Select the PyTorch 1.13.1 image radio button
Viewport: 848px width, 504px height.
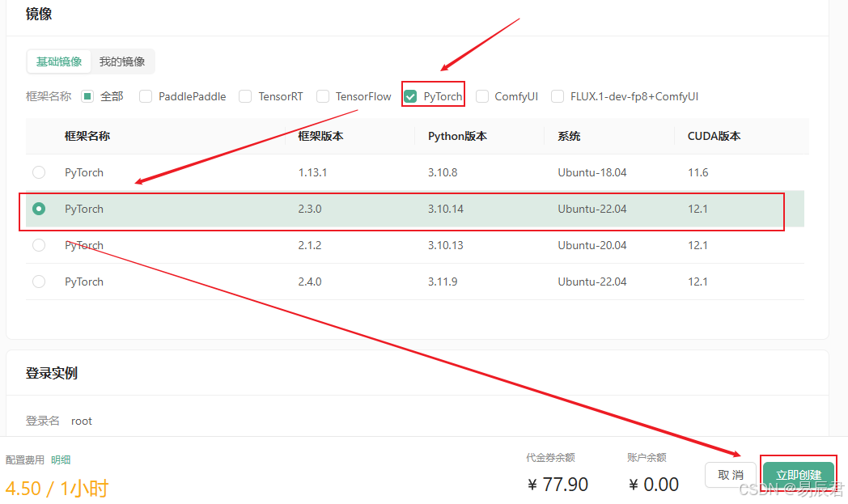coord(39,172)
